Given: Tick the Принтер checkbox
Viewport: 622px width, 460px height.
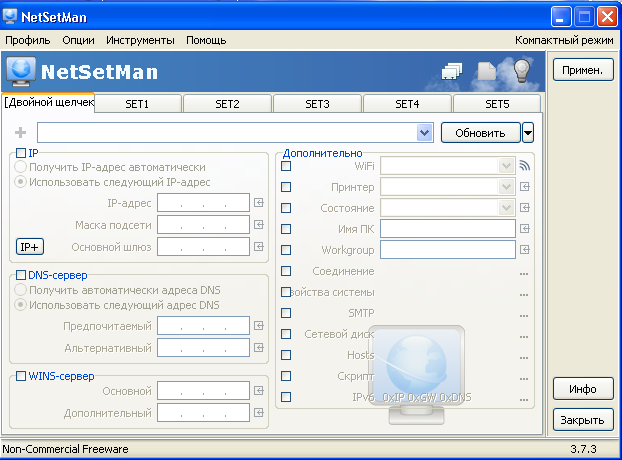Looking at the screenshot, I should [286, 187].
